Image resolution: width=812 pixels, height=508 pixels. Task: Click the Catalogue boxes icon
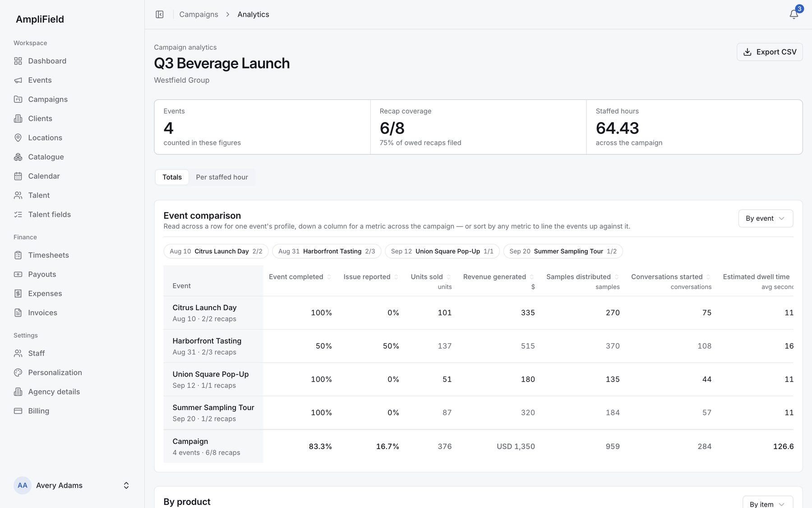pos(18,157)
